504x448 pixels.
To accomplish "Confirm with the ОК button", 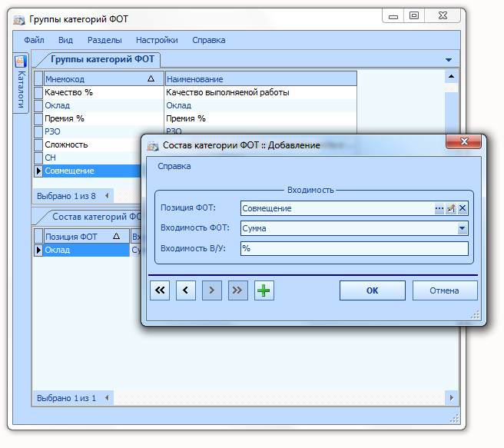I will (x=372, y=290).
